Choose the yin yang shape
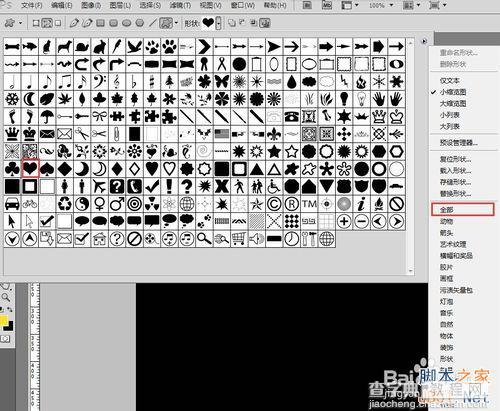This screenshot has width=500, height=411. tap(82, 204)
